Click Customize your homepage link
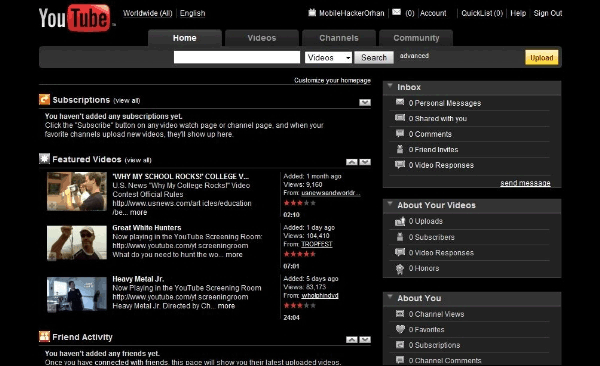Image resolution: width=600 pixels, height=366 pixels. point(332,80)
